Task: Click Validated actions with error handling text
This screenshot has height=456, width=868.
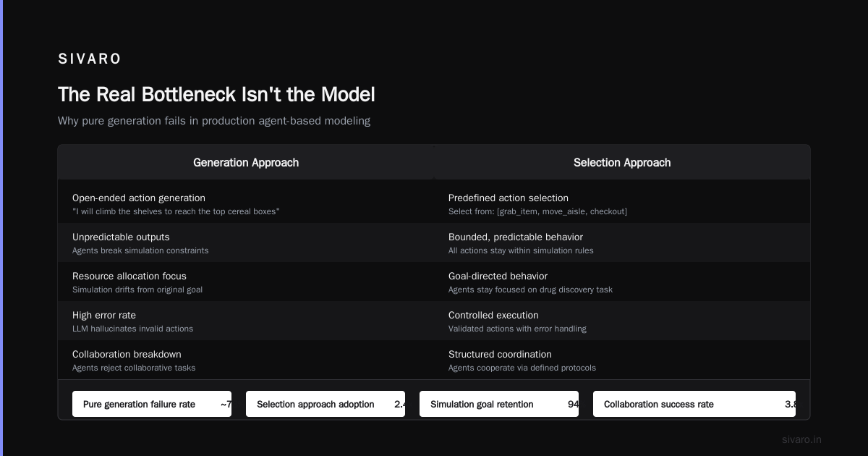Action: pos(517,329)
